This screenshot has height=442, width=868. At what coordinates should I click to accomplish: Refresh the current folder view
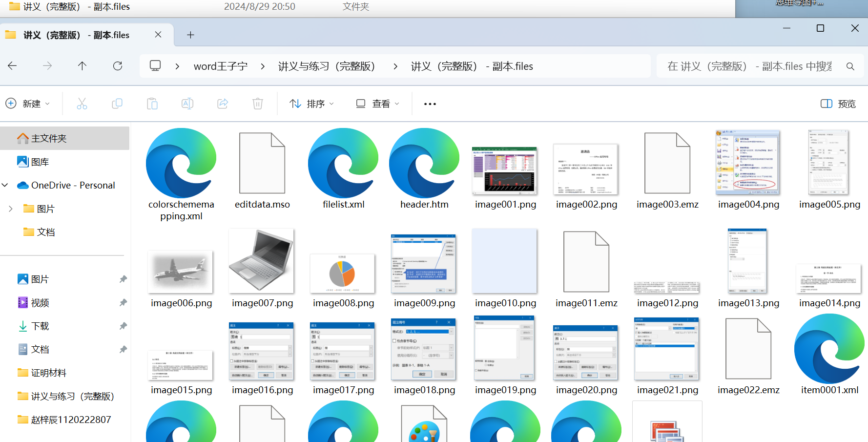[118, 66]
